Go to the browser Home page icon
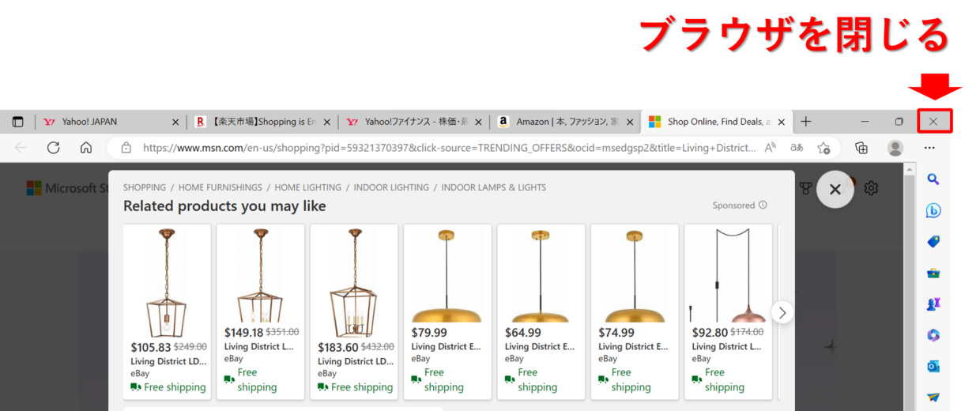Viewport: 980px width, 411px height. (86, 148)
